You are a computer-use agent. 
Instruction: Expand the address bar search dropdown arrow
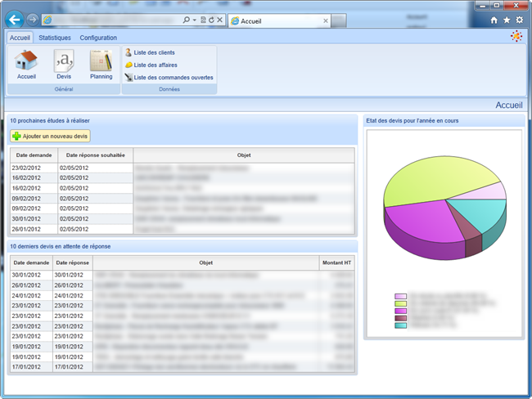tap(194, 19)
